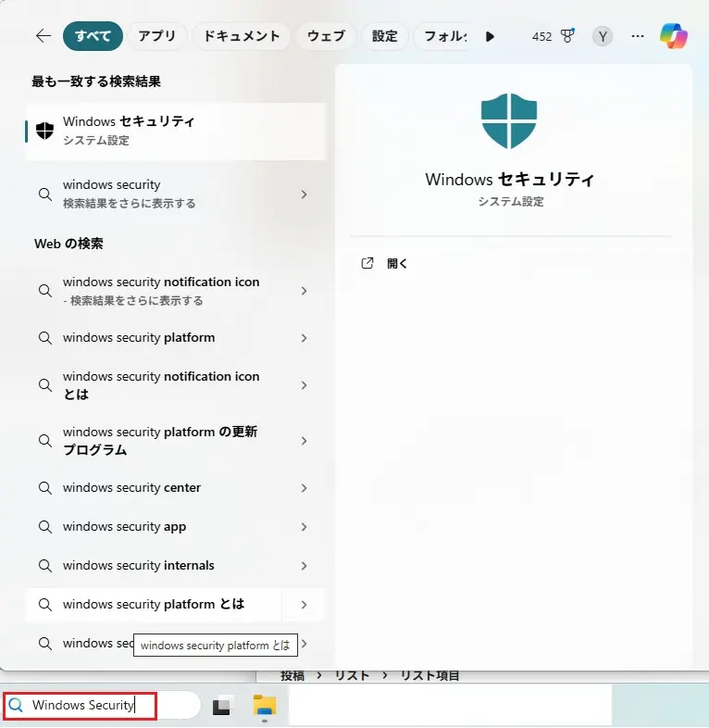709x728 pixels.
Task: Click the black shield icon in best match
Action: click(x=45, y=131)
